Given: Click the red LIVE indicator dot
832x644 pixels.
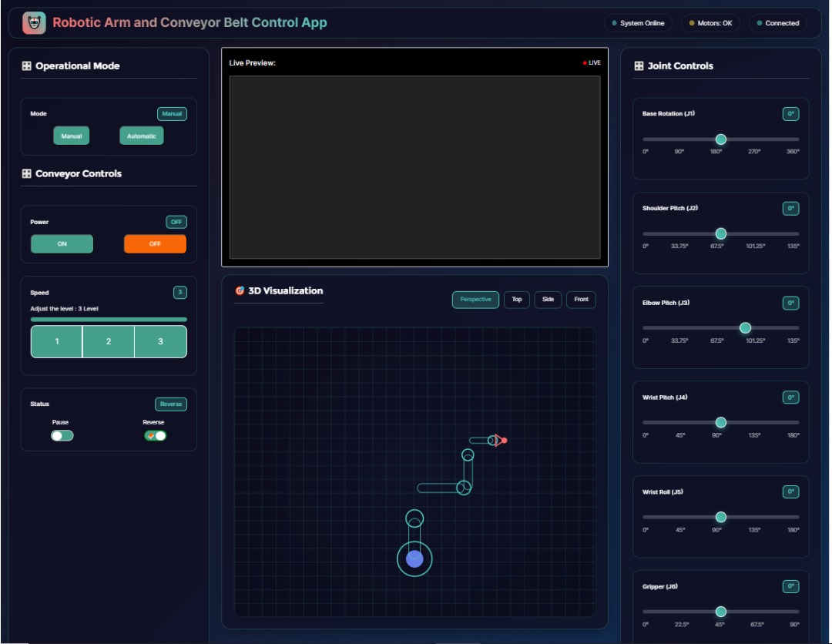Looking at the screenshot, I should 585,63.
